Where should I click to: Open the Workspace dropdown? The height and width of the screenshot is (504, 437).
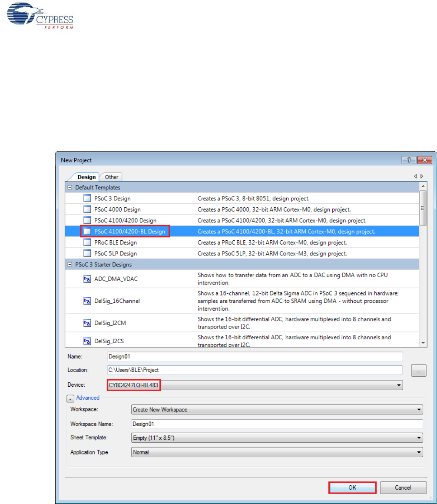419,409
